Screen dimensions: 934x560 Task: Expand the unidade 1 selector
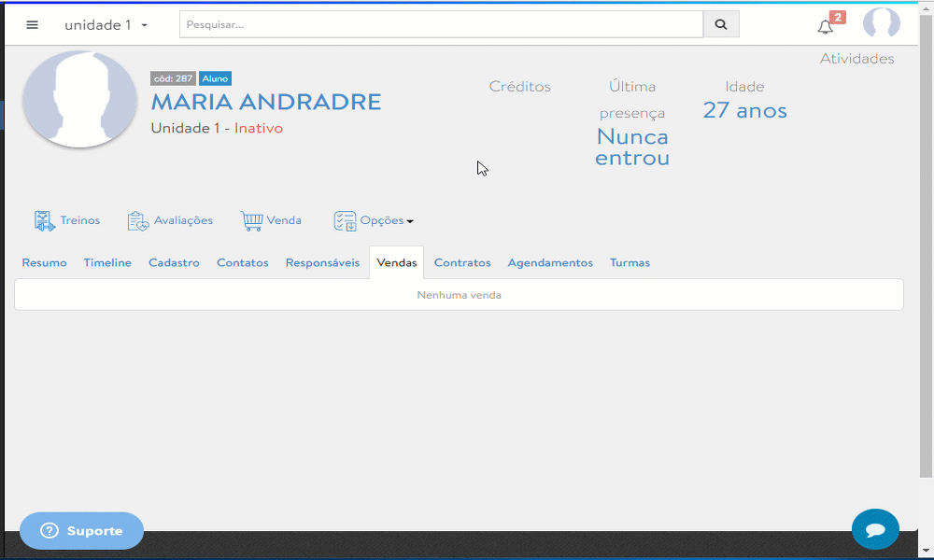[106, 25]
